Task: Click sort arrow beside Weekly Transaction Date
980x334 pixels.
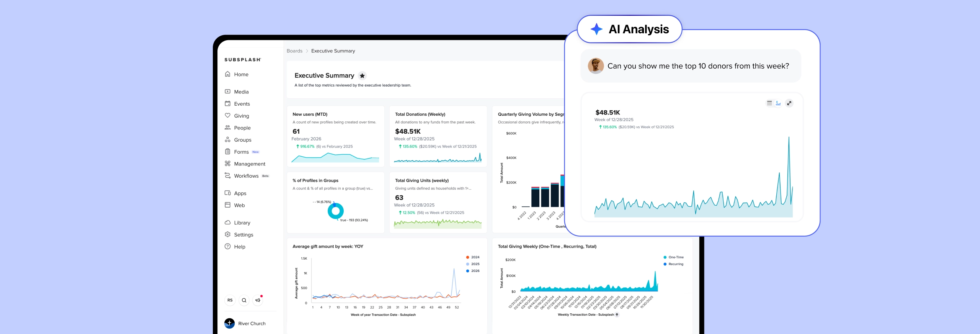Action: coord(617,314)
